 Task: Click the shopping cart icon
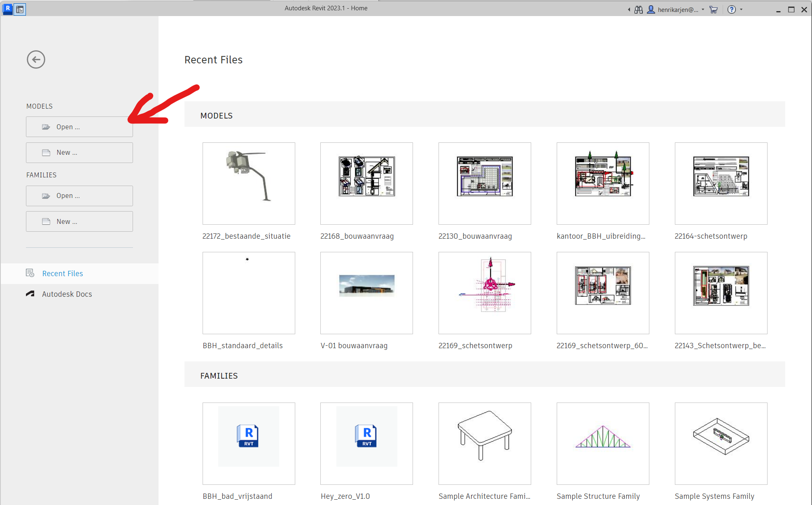coord(714,9)
